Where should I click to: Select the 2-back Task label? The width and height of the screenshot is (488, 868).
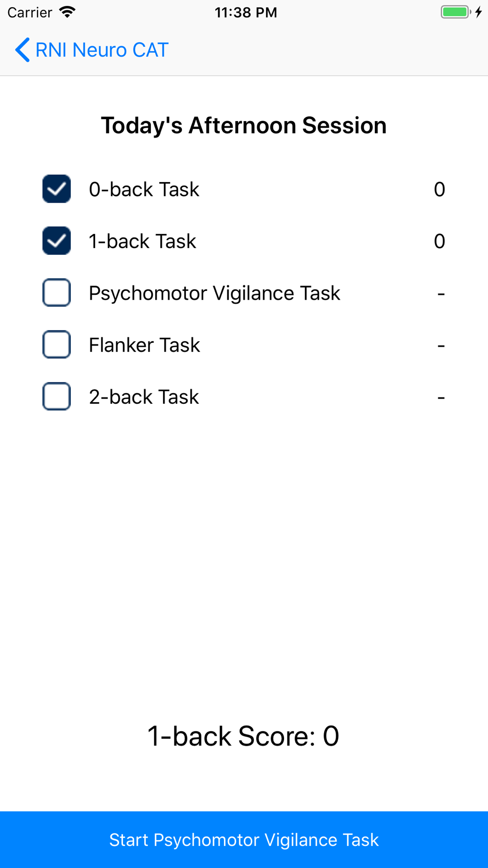pyautogui.click(x=144, y=397)
